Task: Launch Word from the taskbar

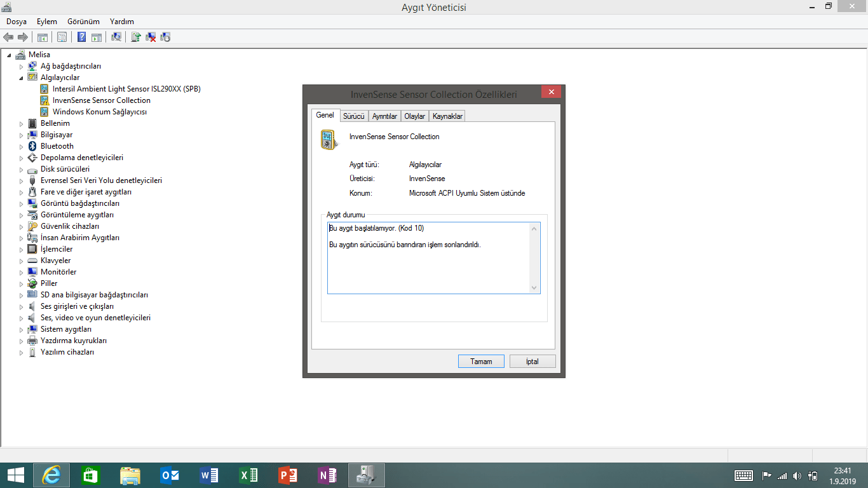Action: [x=209, y=475]
